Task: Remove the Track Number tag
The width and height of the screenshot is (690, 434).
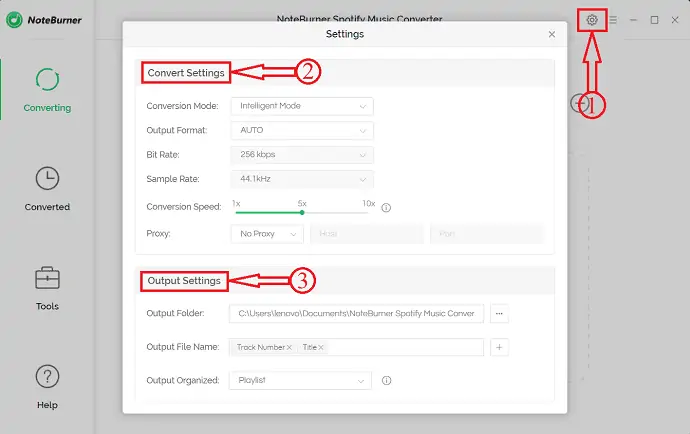Action: (x=289, y=347)
